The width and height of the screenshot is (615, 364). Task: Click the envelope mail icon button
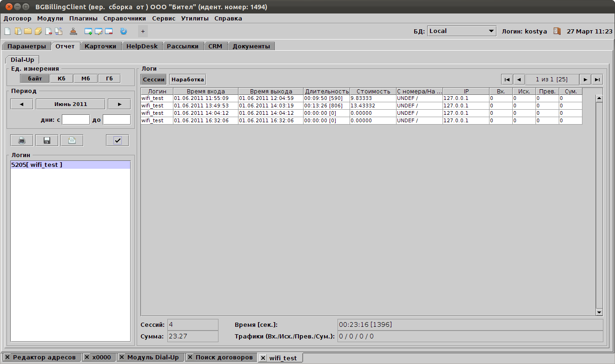[x=72, y=140]
